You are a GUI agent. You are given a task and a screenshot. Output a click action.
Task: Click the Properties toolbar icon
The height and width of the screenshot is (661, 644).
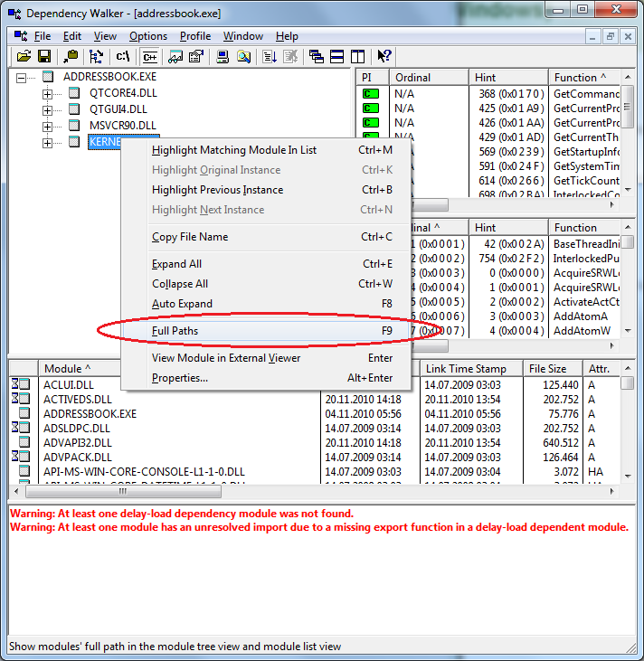pos(194,57)
